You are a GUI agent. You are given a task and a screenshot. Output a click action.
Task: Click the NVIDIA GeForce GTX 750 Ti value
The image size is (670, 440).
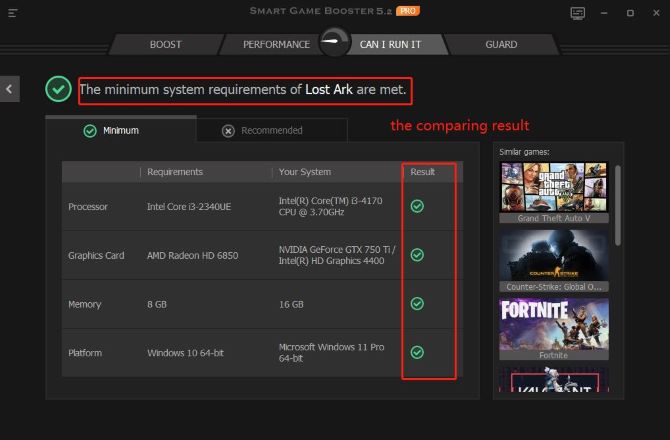(x=337, y=255)
